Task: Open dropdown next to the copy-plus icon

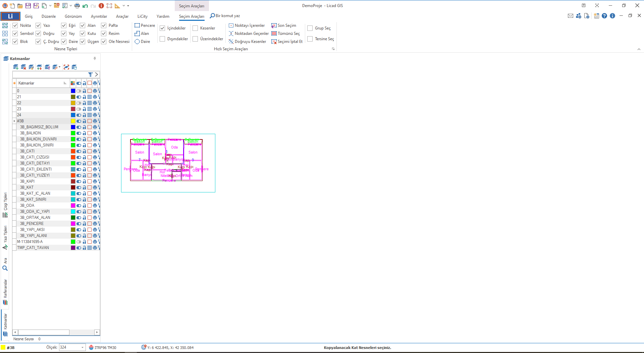Action: pyautogui.click(x=50, y=6)
